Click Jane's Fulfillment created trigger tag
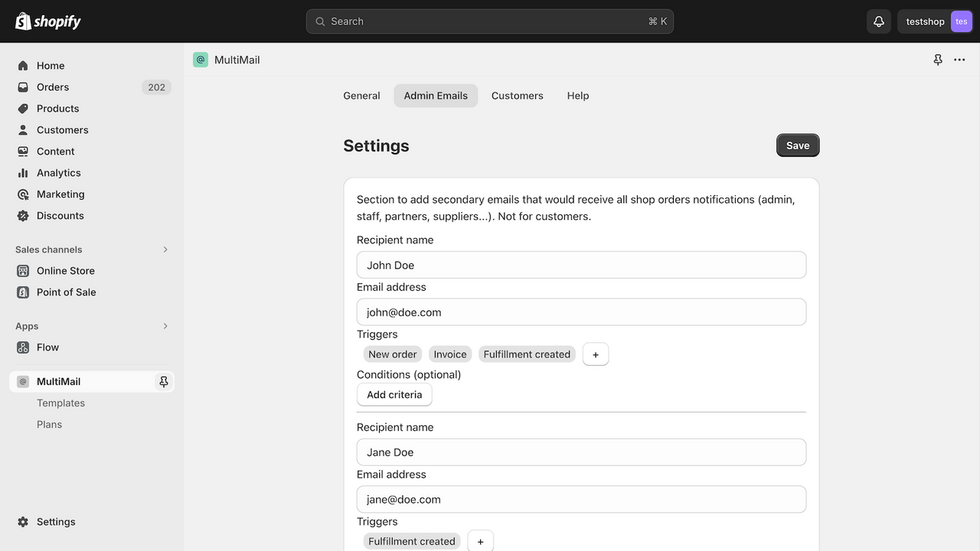980x551 pixels. click(412, 541)
